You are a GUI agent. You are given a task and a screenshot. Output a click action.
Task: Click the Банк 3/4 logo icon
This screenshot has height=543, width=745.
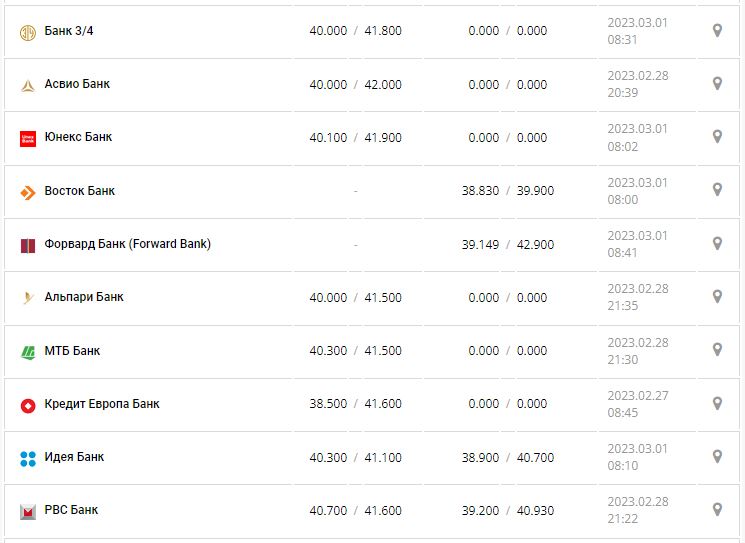tap(28, 32)
